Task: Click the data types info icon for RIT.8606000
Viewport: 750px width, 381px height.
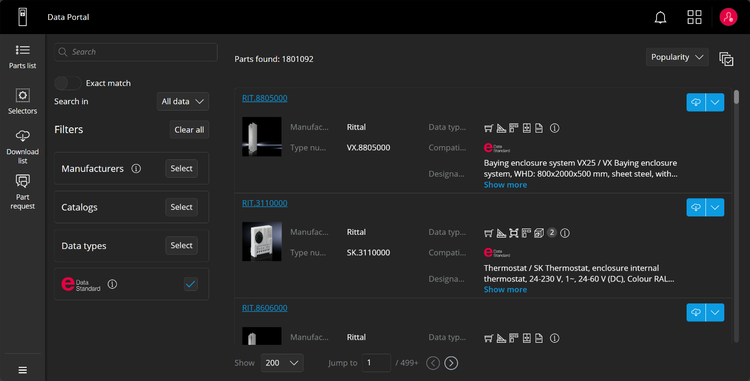Action: pyautogui.click(x=554, y=338)
